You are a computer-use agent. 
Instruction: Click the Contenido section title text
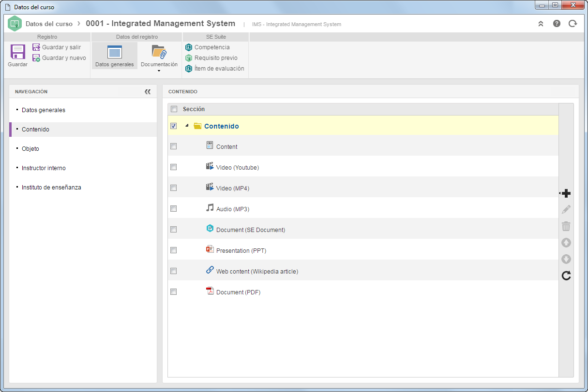pyautogui.click(x=222, y=126)
